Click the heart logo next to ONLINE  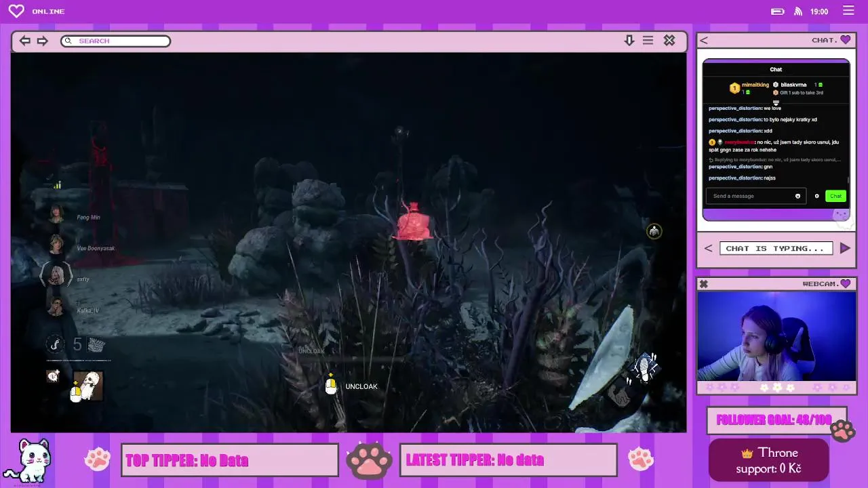pyautogui.click(x=16, y=11)
